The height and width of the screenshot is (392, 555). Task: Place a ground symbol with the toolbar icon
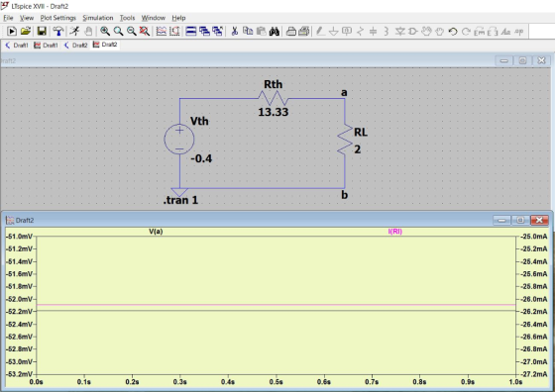coord(333,32)
